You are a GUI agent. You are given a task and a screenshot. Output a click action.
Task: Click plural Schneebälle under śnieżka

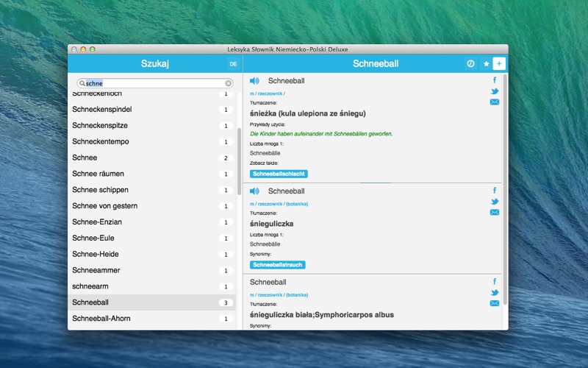click(265, 153)
